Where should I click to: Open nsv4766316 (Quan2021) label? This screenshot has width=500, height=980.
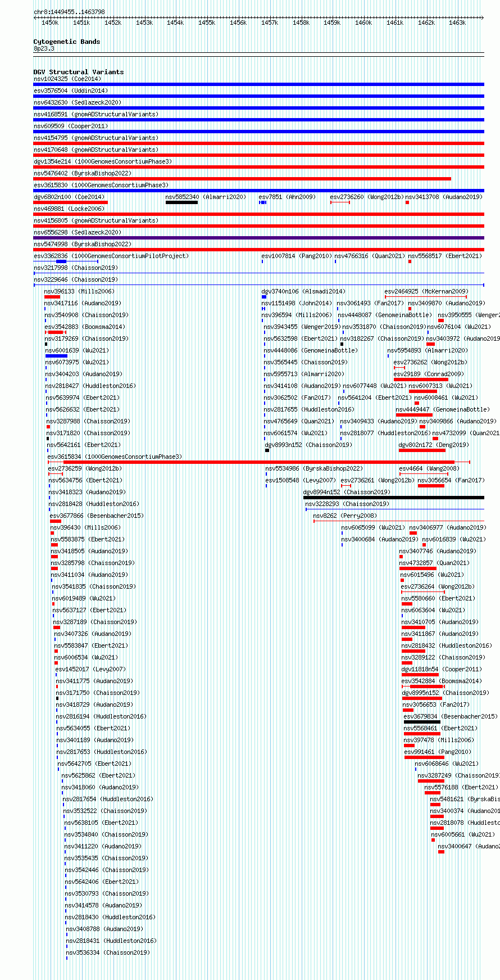click(x=370, y=256)
